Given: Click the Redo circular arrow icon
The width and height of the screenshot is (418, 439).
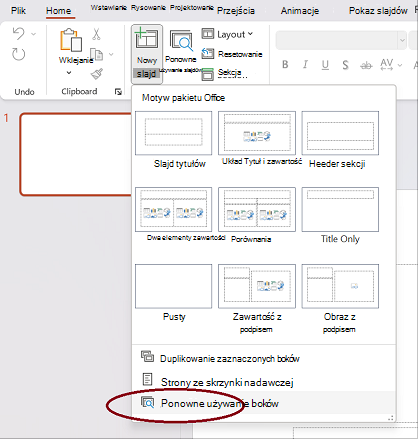Looking at the screenshot, I should [x=19, y=54].
